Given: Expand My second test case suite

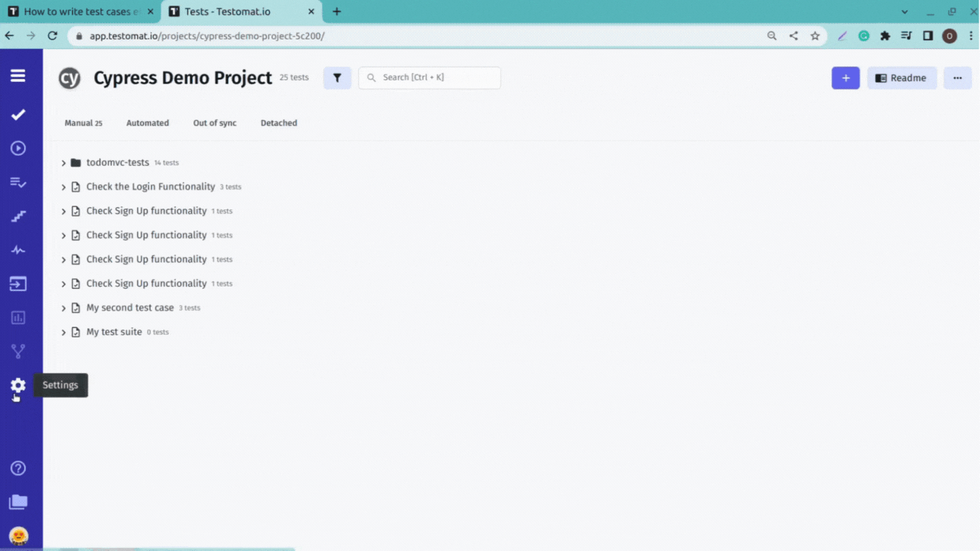Looking at the screenshot, I should tap(63, 307).
